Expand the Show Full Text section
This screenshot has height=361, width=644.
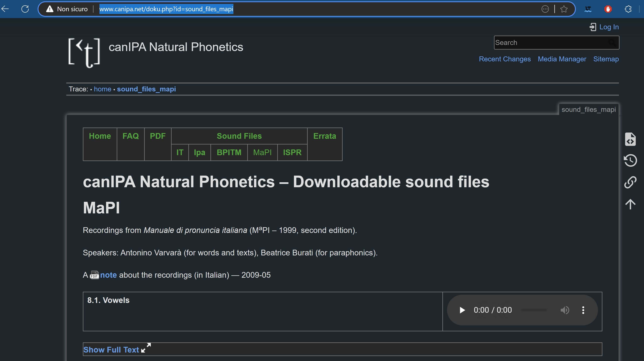point(111,350)
